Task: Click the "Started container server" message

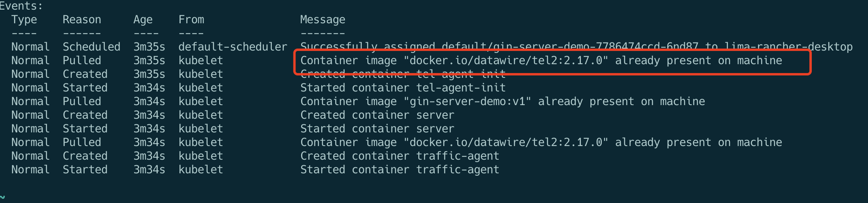Action: tap(377, 129)
